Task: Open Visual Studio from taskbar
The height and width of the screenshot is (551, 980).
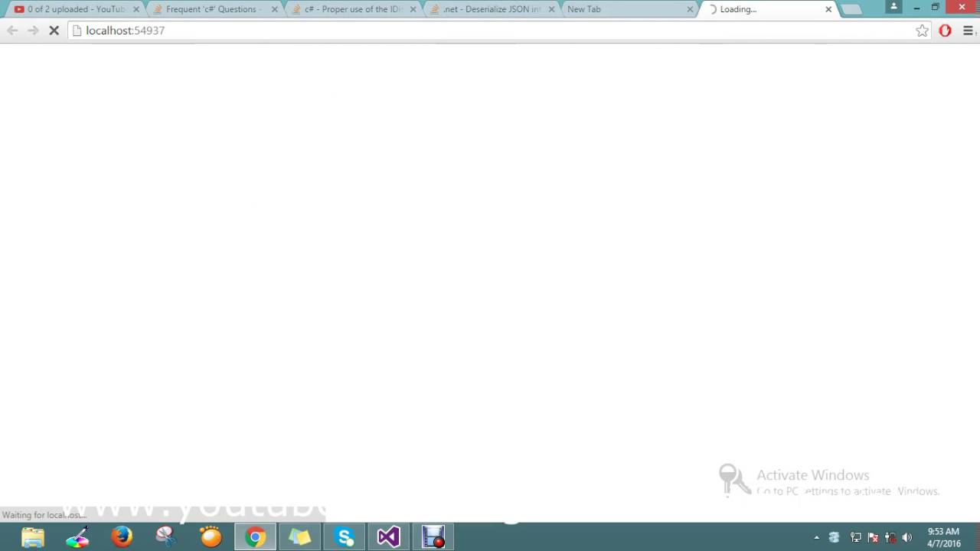Action: (389, 537)
